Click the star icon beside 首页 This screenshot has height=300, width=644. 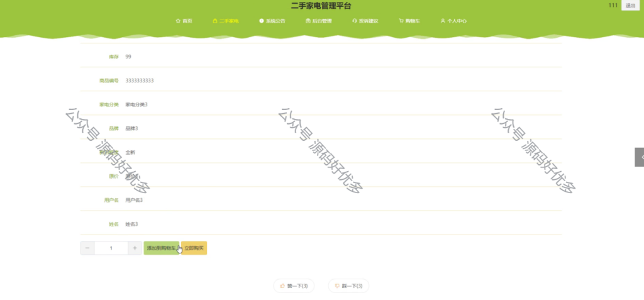[178, 21]
